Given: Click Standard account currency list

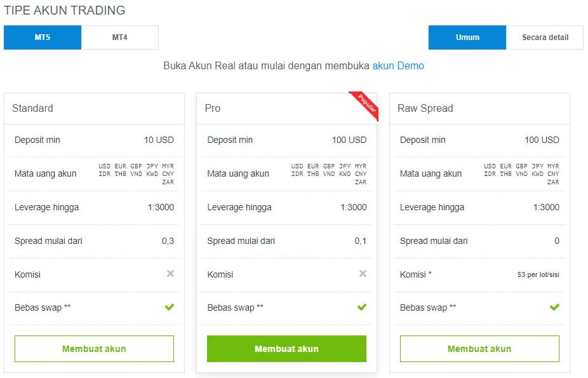Looking at the screenshot, I should click(136, 174).
